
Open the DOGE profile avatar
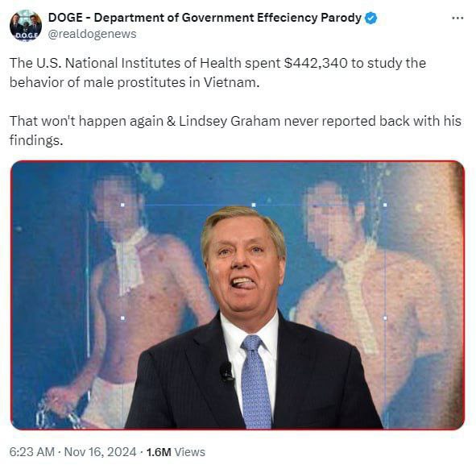pos(26,26)
